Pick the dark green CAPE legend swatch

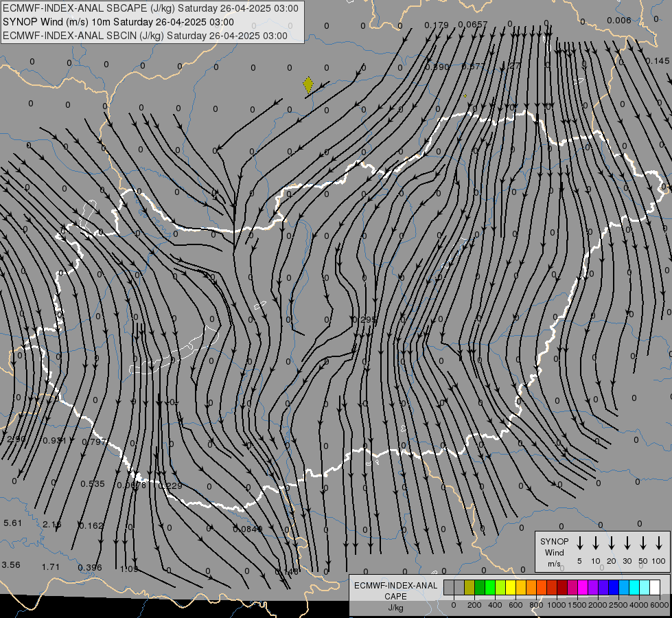point(480,587)
